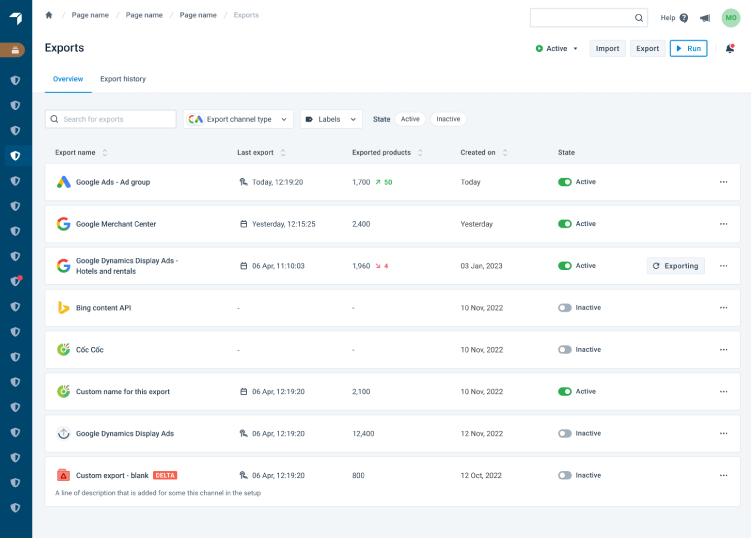The height and width of the screenshot is (538, 752).
Task: Click the home icon in breadcrumb
Action: point(49,15)
